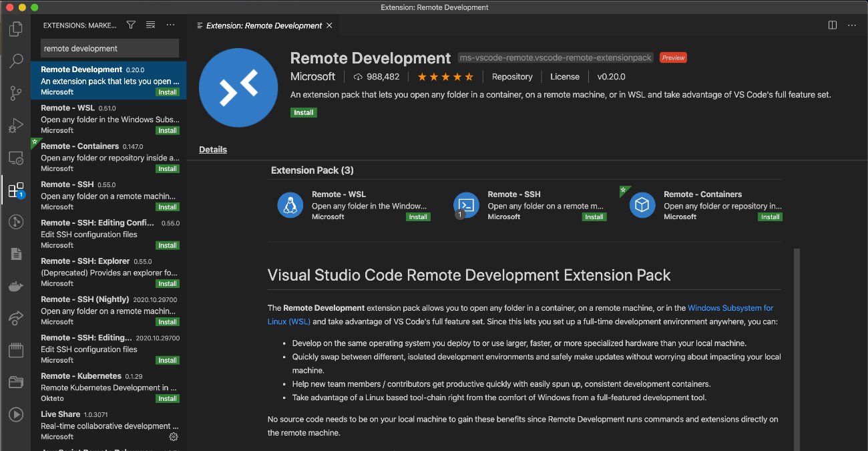
Task: Click the Microsoft publisher name in header
Action: (x=313, y=77)
